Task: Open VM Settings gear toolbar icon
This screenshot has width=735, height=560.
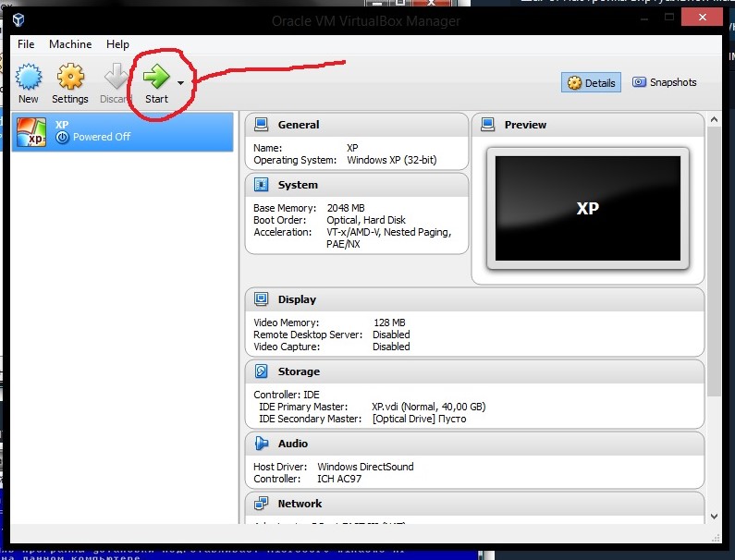Action: [70, 77]
